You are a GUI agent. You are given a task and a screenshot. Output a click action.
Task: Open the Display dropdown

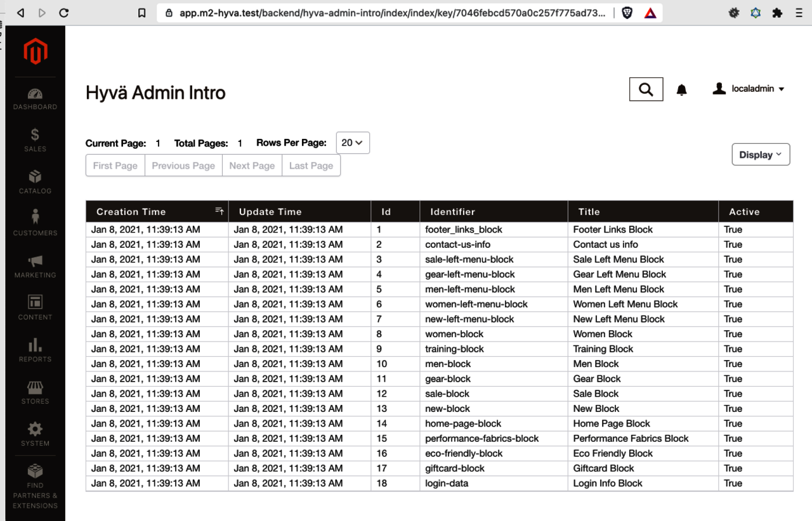(760, 155)
